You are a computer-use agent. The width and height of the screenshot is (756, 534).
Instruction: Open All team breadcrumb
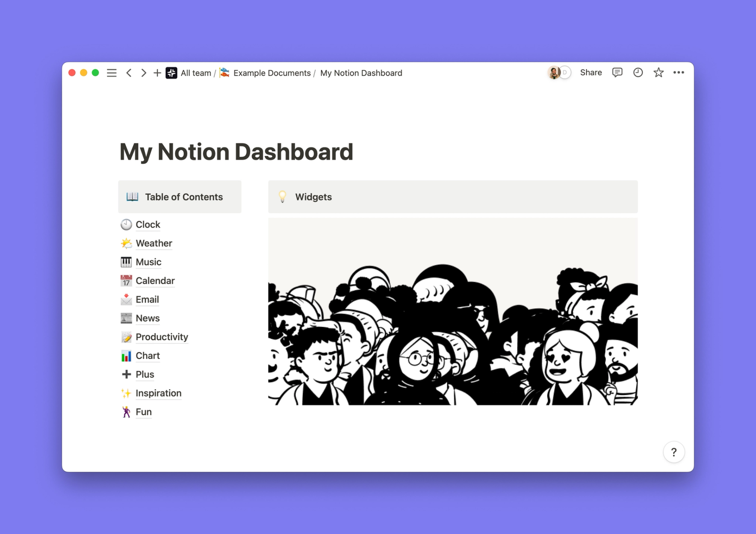[196, 73]
